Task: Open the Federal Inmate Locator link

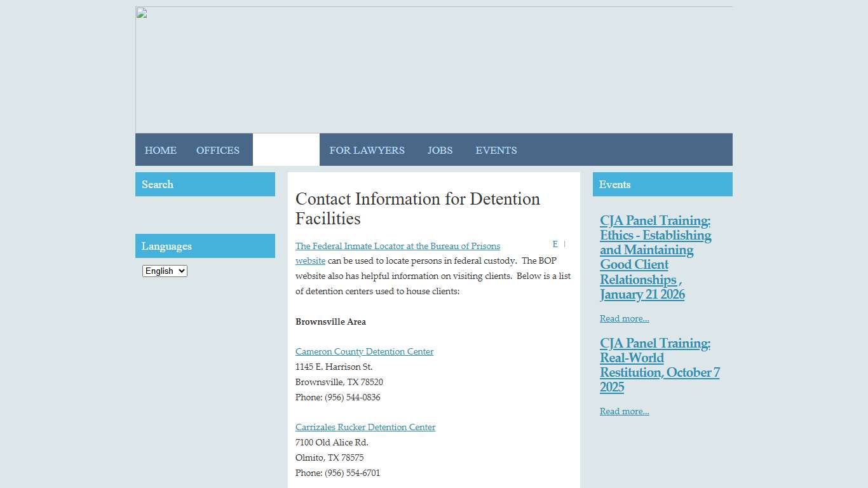Action: tap(397, 246)
